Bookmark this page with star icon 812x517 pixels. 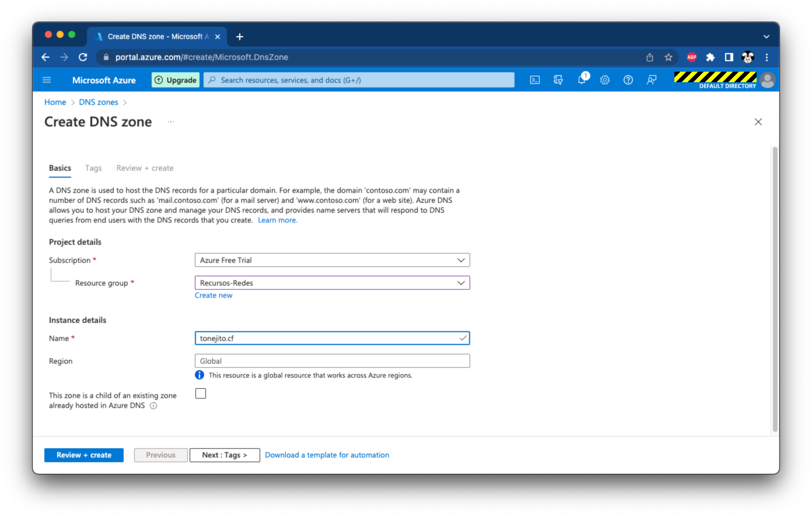tap(668, 57)
